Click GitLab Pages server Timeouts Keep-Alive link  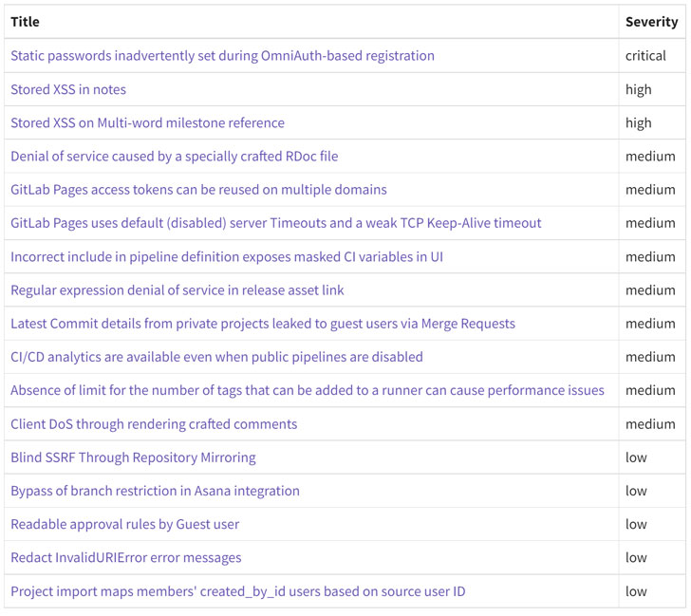(275, 223)
